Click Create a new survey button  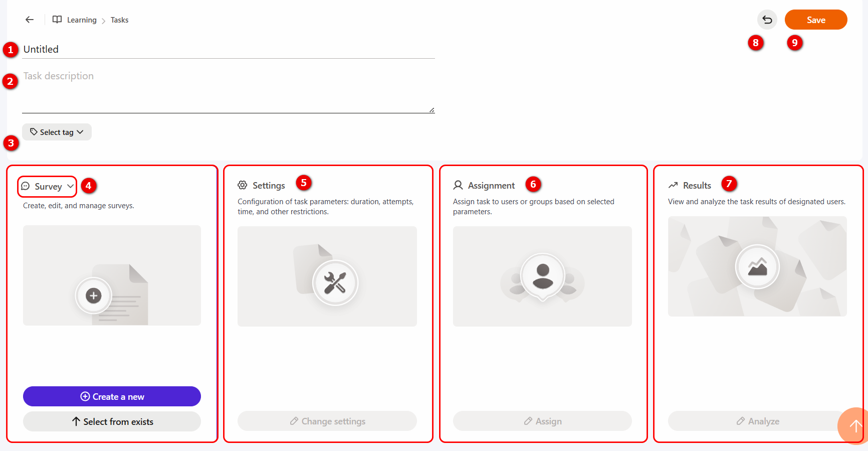click(x=112, y=396)
